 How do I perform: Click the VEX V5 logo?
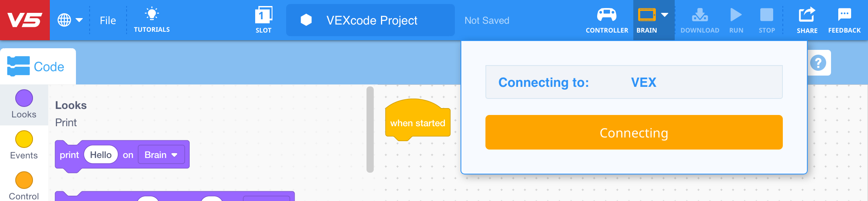click(25, 20)
